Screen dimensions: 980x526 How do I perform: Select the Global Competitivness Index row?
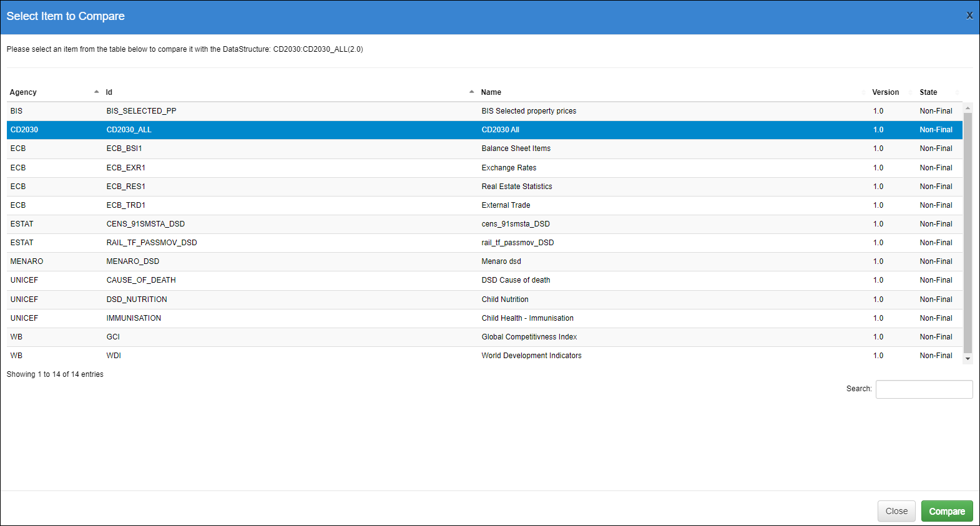tap(529, 337)
